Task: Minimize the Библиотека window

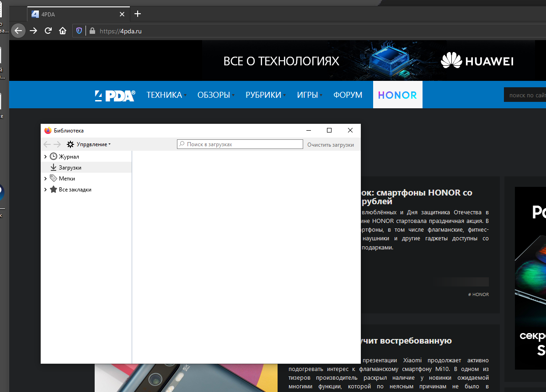Action: click(309, 130)
